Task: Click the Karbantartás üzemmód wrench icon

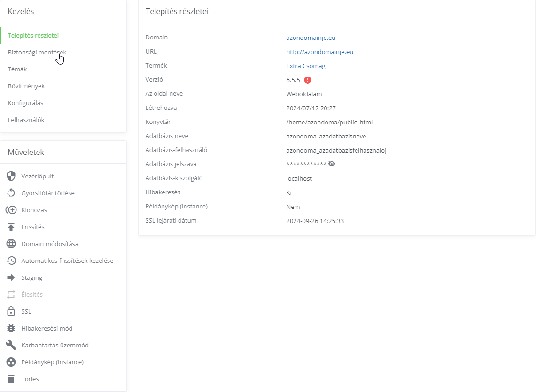Action: coord(11,345)
